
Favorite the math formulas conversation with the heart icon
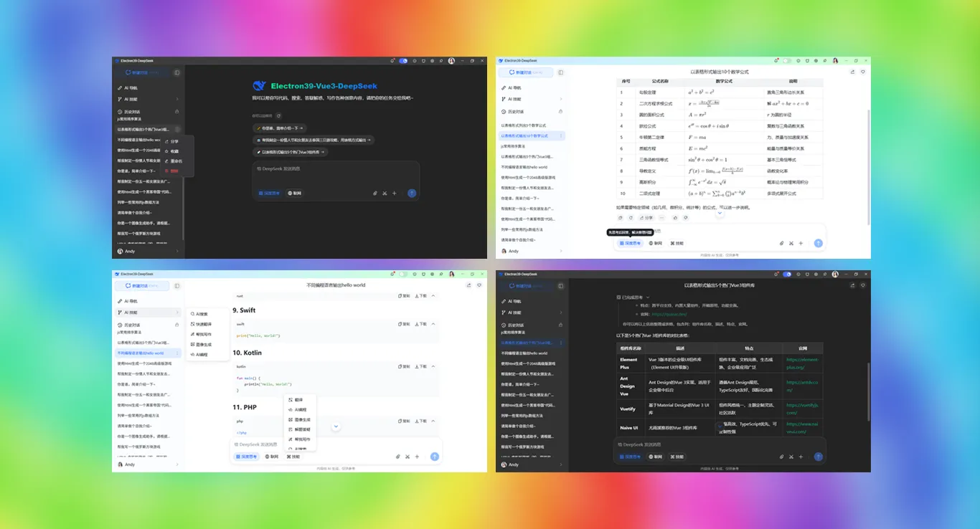[x=863, y=72]
